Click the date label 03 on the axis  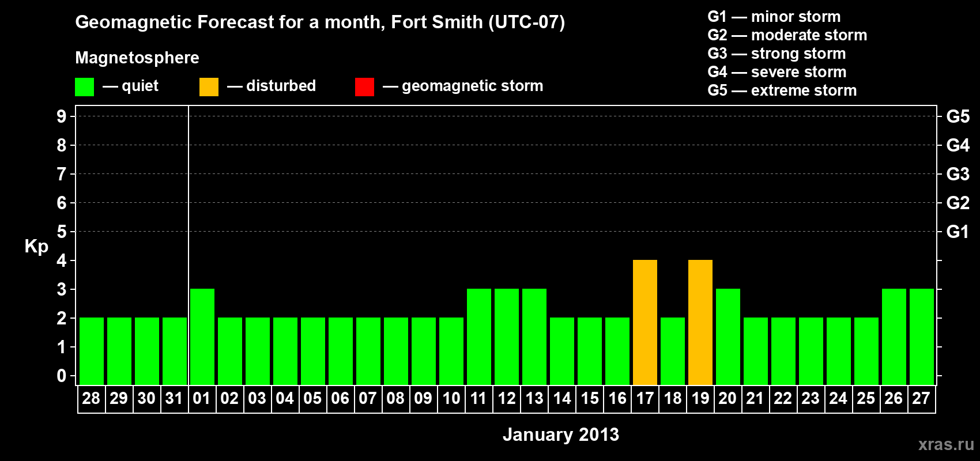pos(257,399)
